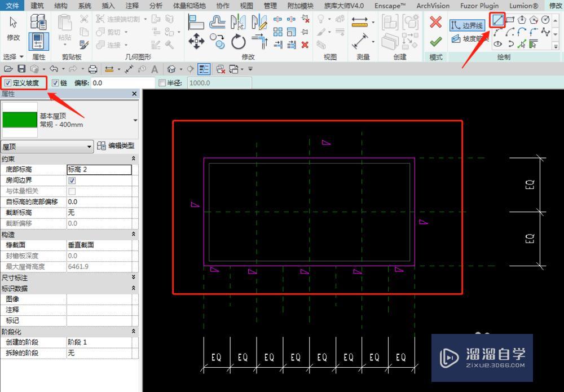Click the Aligned Dimension tool in Measure panel
564x392 pixels.
coord(360,41)
